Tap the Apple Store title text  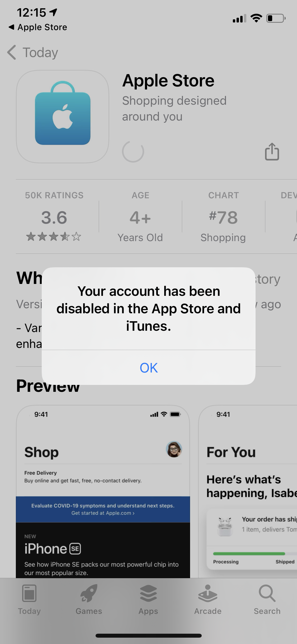pyautogui.click(x=168, y=80)
